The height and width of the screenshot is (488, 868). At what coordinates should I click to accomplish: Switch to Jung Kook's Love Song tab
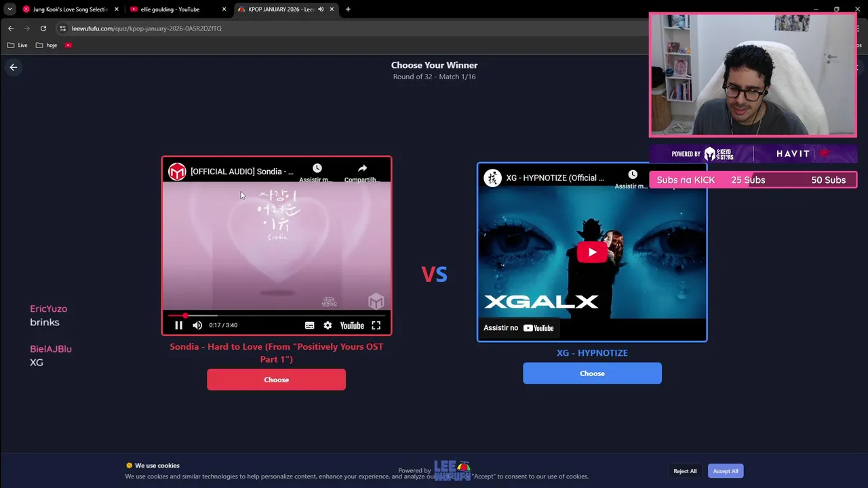click(x=71, y=9)
